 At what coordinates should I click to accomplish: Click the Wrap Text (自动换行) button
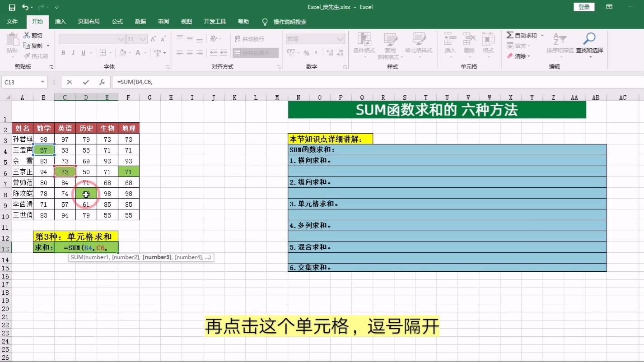(249, 39)
